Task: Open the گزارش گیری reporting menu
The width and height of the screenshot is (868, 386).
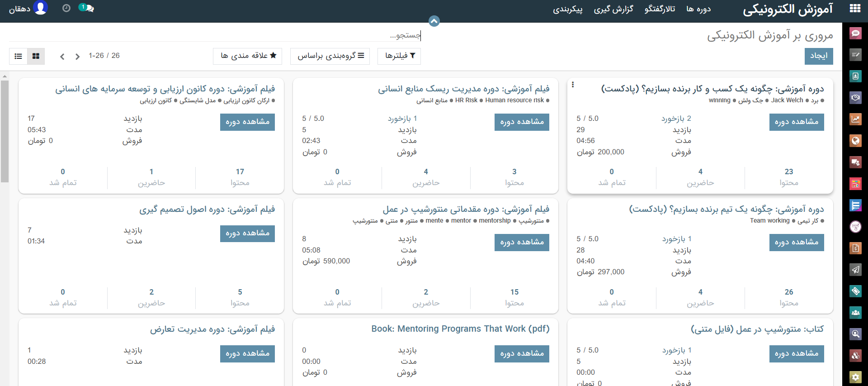Action: (x=613, y=9)
